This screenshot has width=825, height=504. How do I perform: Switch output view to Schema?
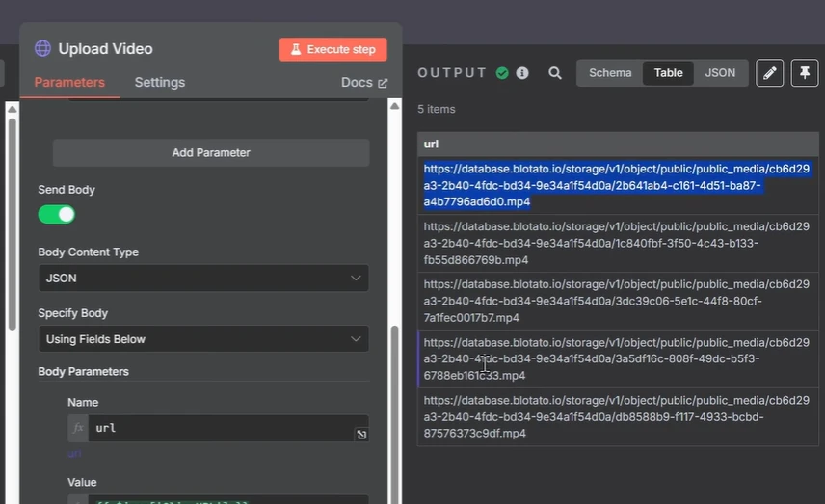coord(610,73)
